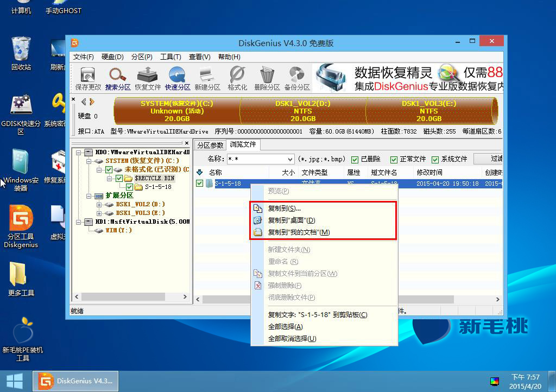
Task: Toggle the 正常文件 (normal files) checkbox
Action: 394,160
